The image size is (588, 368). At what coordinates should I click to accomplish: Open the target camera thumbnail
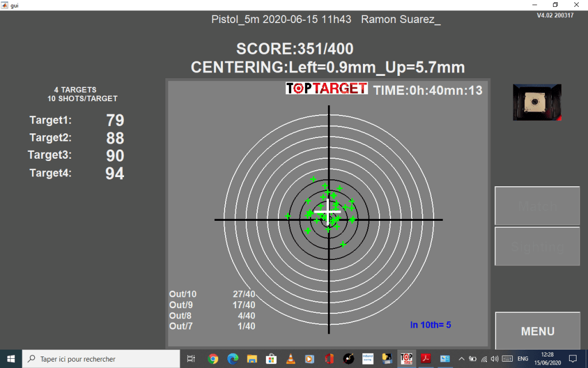pyautogui.click(x=537, y=102)
